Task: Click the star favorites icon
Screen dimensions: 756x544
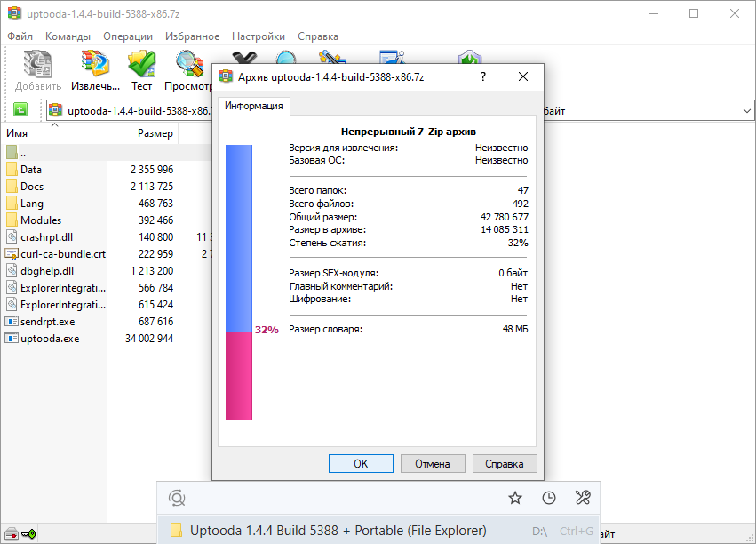Action: pos(515,498)
